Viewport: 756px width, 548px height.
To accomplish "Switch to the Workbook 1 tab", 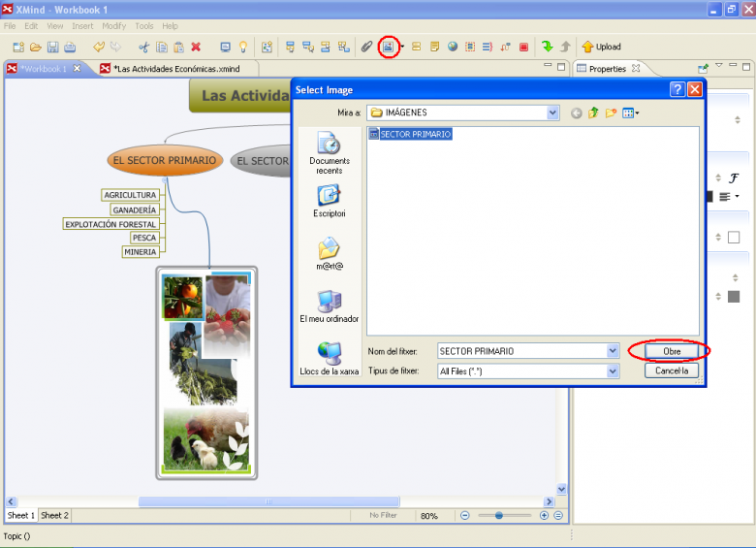I will pos(44,69).
